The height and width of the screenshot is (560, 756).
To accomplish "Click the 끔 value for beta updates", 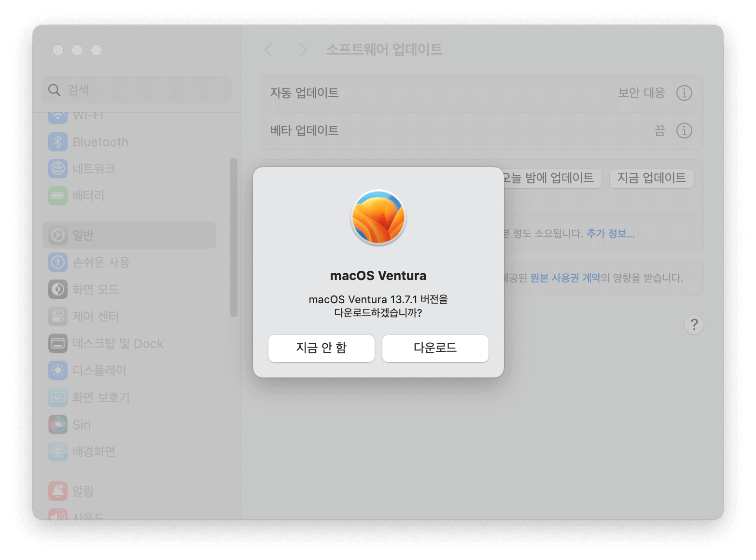I will click(659, 130).
